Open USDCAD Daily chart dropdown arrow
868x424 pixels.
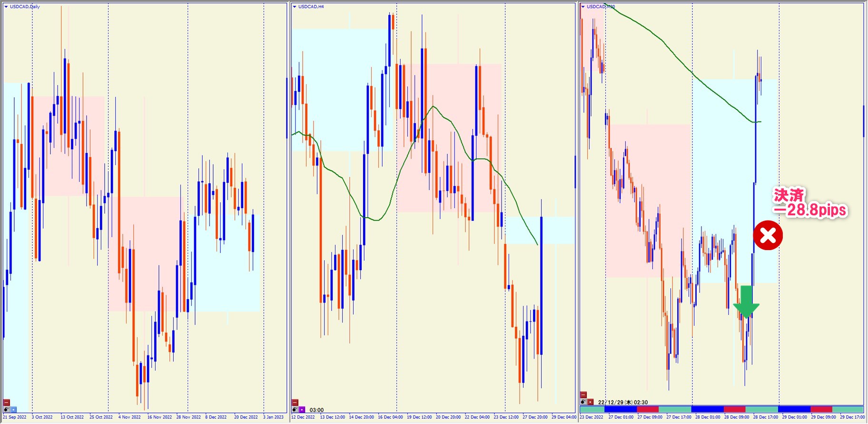[x=6, y=7]
